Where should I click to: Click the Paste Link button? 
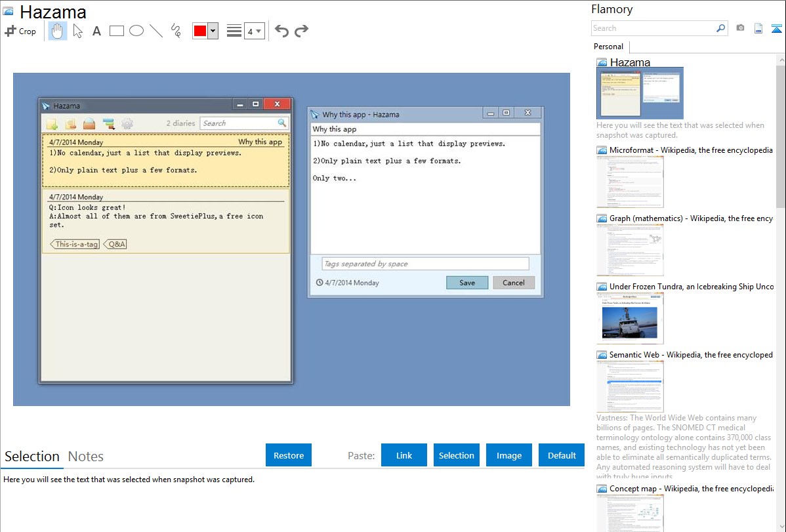click(x=404, y=455)
